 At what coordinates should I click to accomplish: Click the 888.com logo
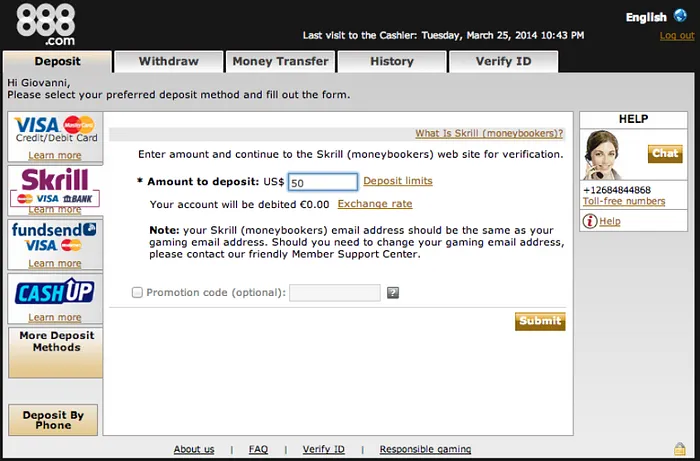[x=45, y=26]
